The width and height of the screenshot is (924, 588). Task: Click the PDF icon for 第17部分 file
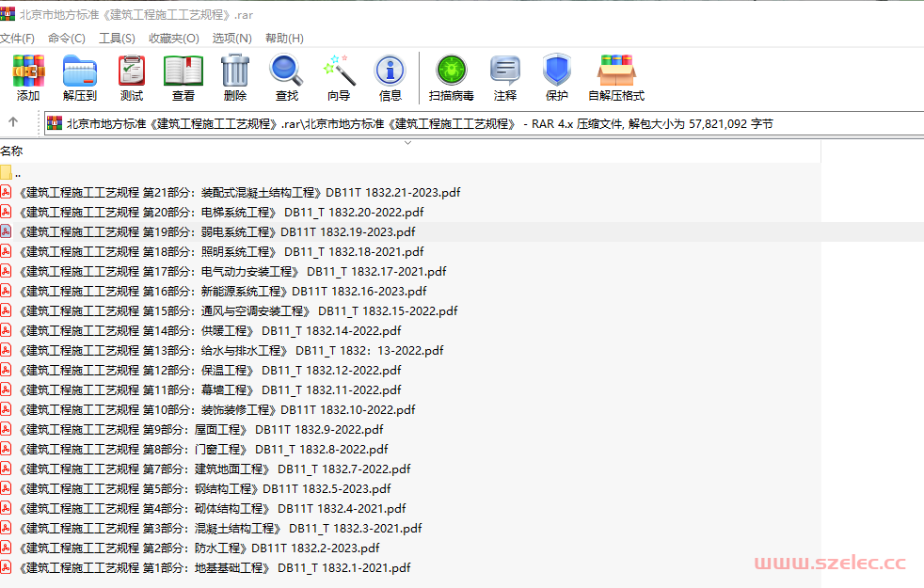6,271
